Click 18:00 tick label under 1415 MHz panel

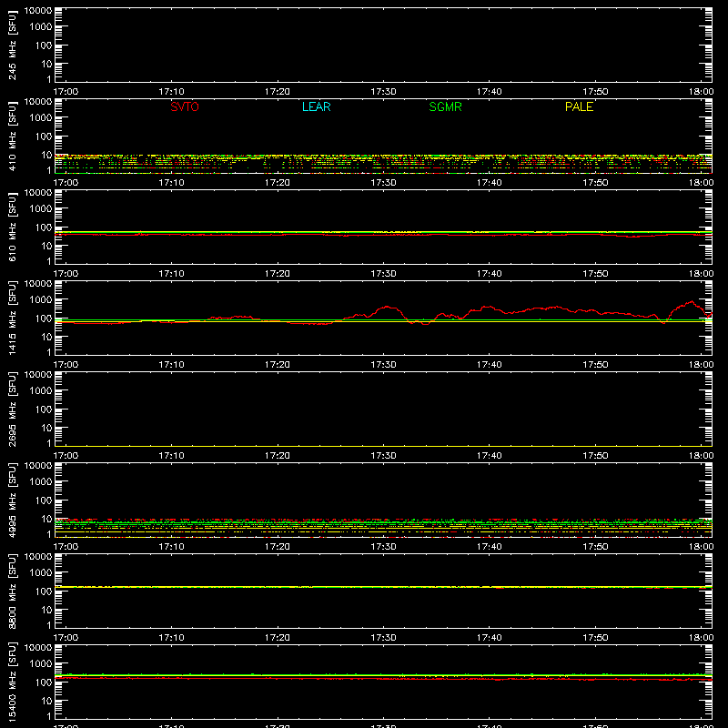tap(701, 365)
